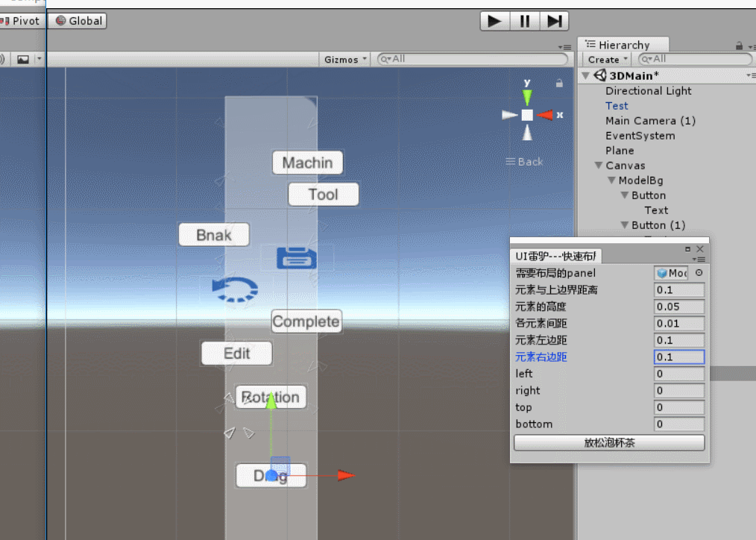
Task: Edit the left value field
Action: 679,374
